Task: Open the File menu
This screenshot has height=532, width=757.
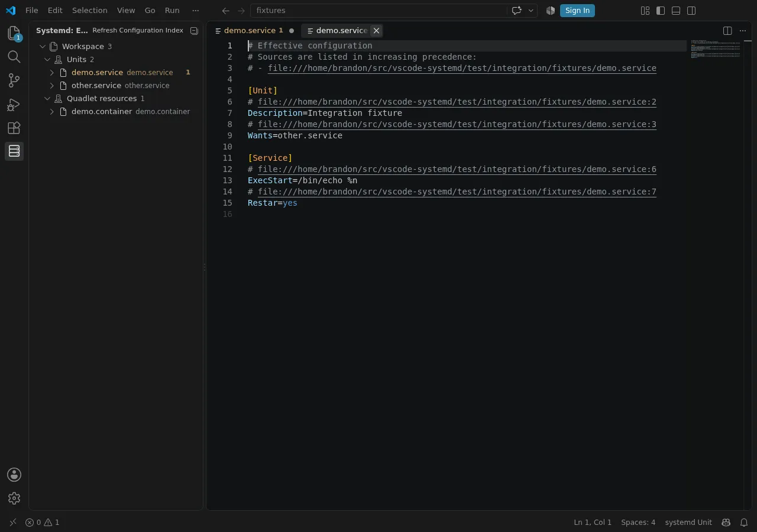Action: (x=32, y=11)
